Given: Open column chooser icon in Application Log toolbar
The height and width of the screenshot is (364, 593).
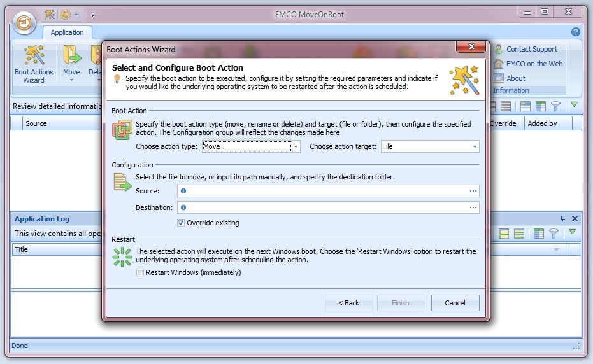Looking at the screenshot, I should pos(539,234).
